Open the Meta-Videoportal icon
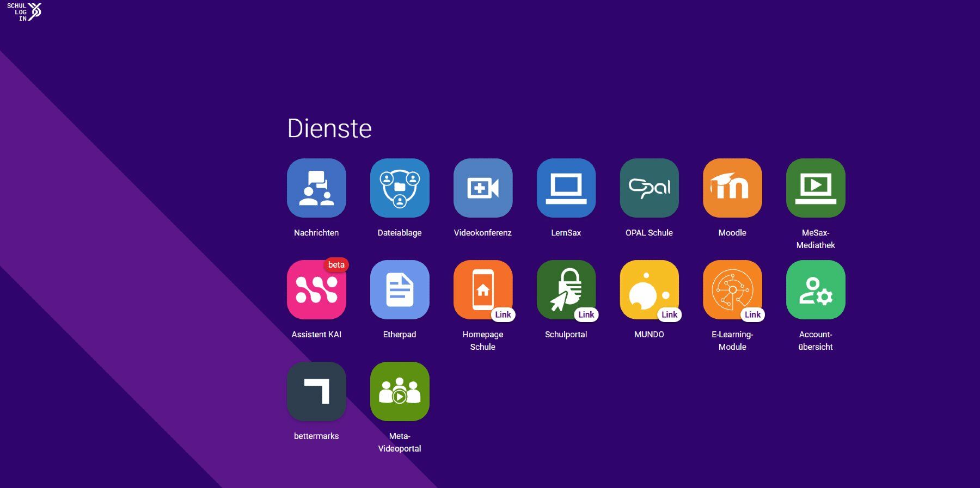The image size is (980, 488). click(400, 392)
